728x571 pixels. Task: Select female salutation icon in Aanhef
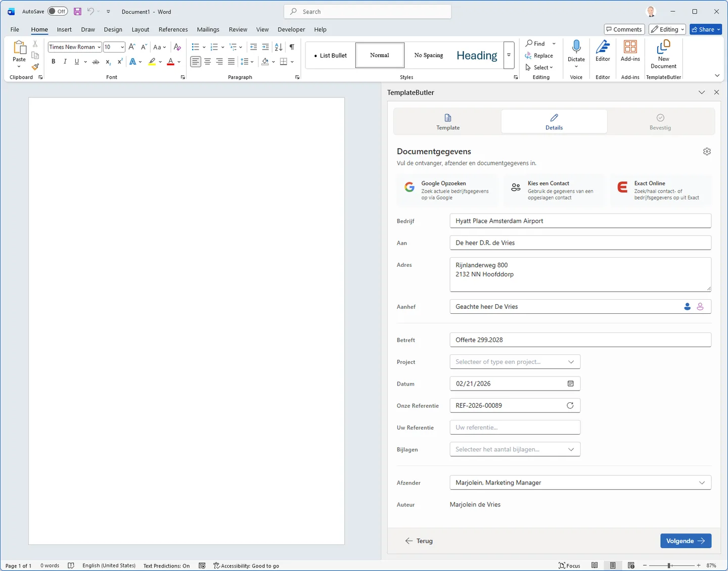click(700, 307)
